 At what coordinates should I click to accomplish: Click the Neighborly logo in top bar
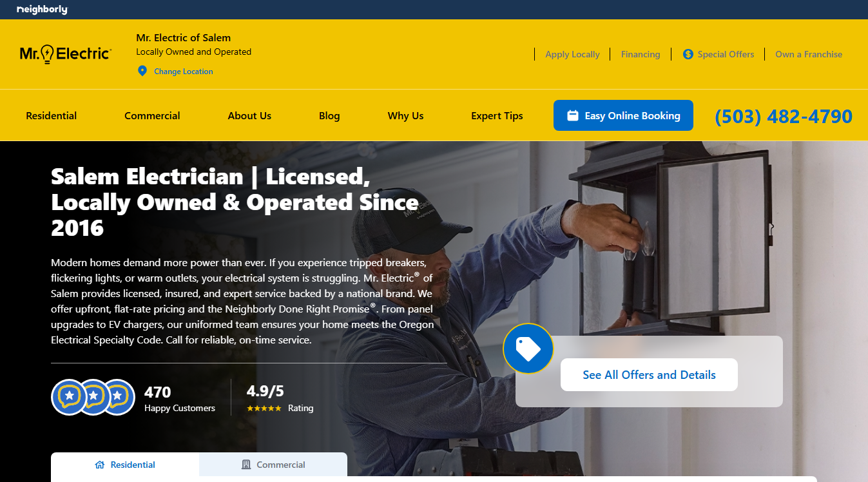42,10
